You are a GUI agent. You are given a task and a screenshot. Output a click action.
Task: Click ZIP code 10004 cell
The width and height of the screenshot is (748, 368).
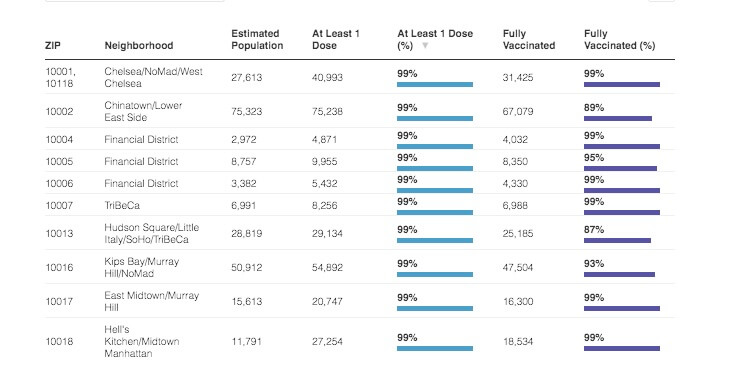point(59,139)
